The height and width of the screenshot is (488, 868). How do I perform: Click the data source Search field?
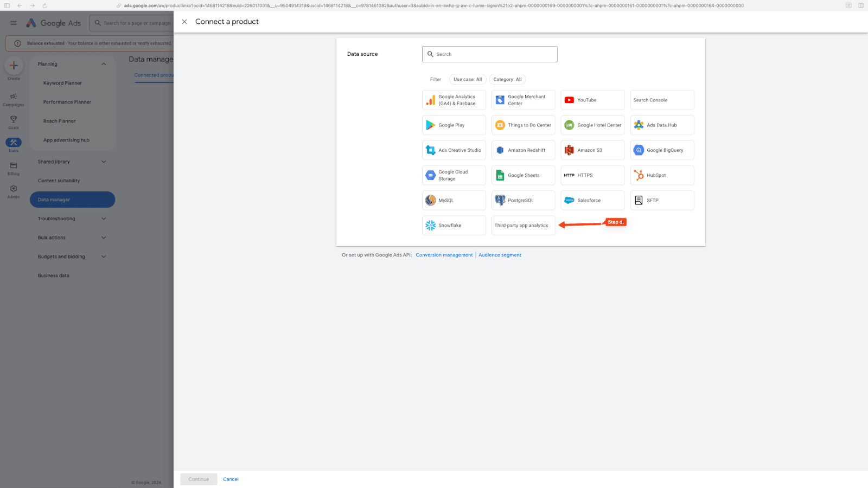(x=490, y=54)
